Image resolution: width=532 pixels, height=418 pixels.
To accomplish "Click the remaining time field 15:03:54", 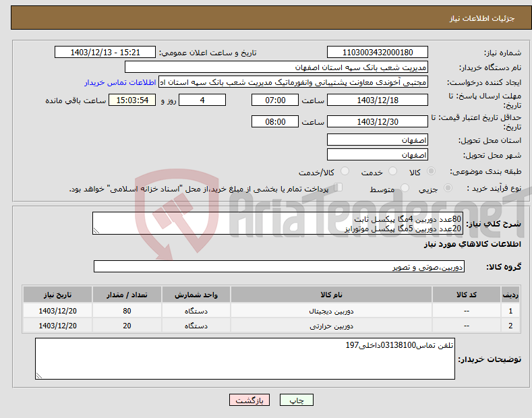I will coord(132,100).
